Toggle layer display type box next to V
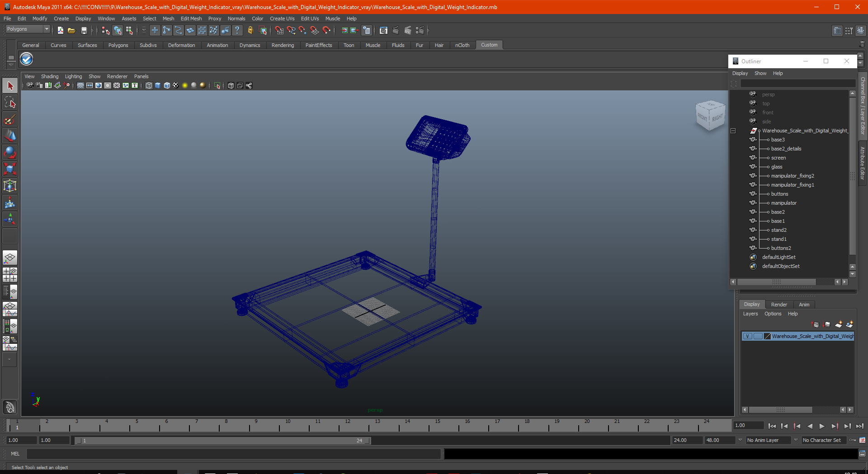This screenshot has width=868, height=474. pyautogui.click(x=758, y=336)
